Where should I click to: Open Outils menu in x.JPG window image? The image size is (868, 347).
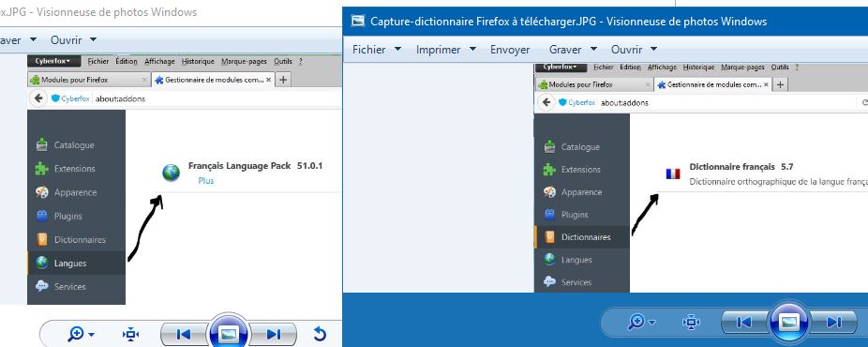(x=283, y=62)
